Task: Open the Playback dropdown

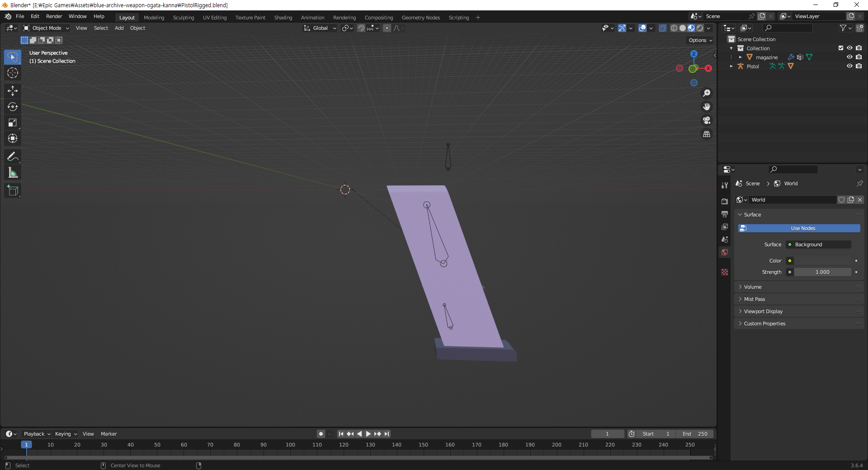Action: pyautogui.click(x=37, y=434)
